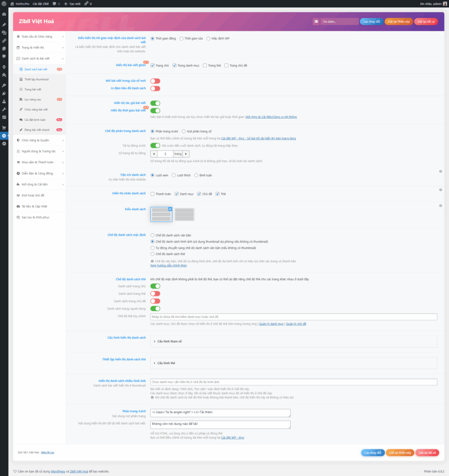Image resolution: width=449 pixels, height=476 pixels.
Task: Open the Comments bubble icon in the admin sidebar
Action: point(4,56)
